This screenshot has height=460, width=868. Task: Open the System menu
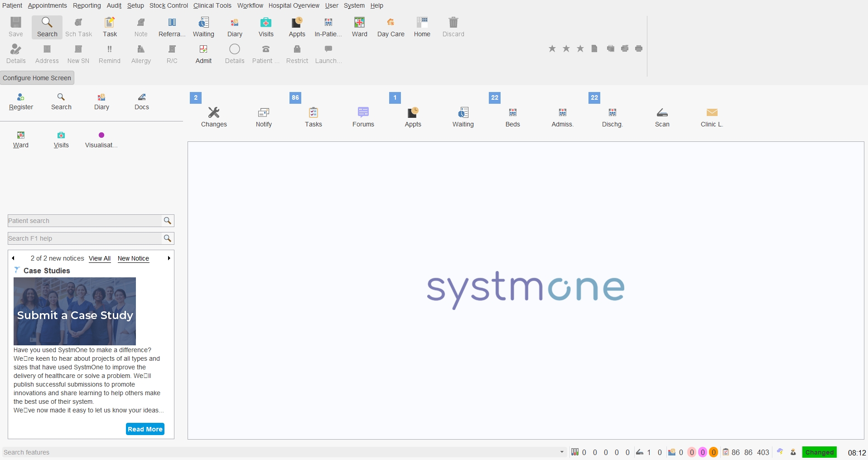(x=354, y=5)
